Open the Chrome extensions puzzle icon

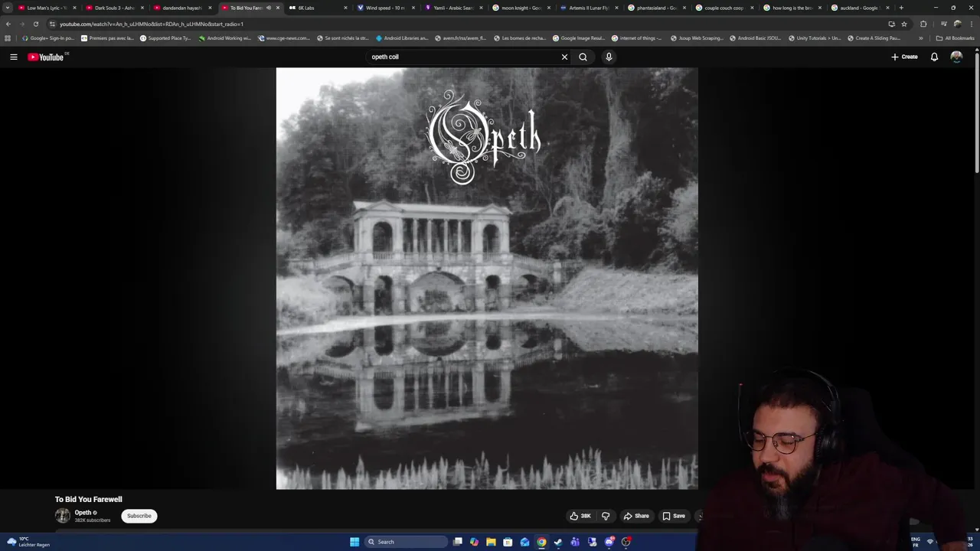[x=923, y=24]
